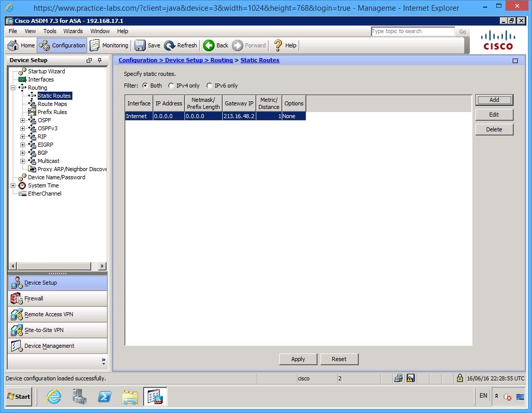Save the running configuration
Screen dimensions: 532x413
click(x=147, y=45)
